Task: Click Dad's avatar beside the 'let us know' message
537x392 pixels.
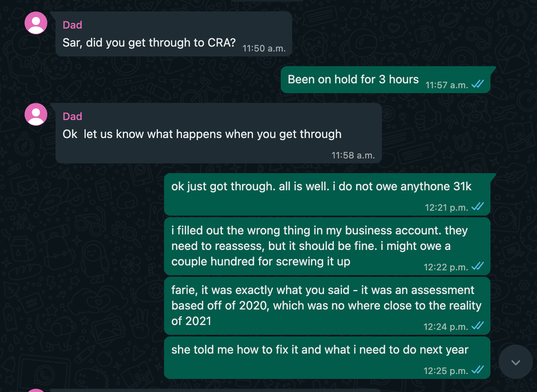Action: [x=36, y=115]
